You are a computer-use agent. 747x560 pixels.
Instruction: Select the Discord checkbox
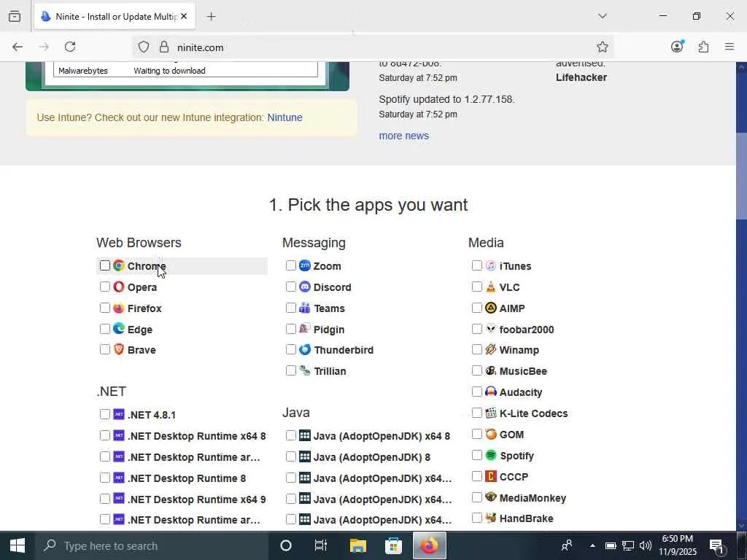290,287
